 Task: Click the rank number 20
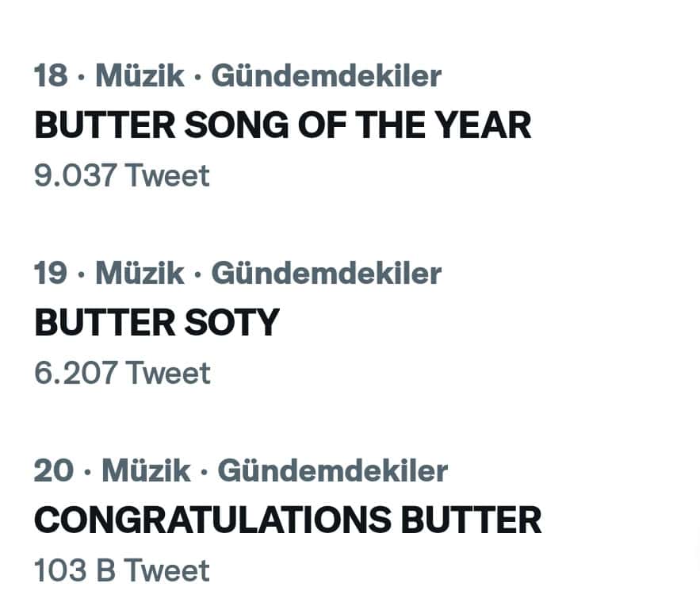[54, 471]
